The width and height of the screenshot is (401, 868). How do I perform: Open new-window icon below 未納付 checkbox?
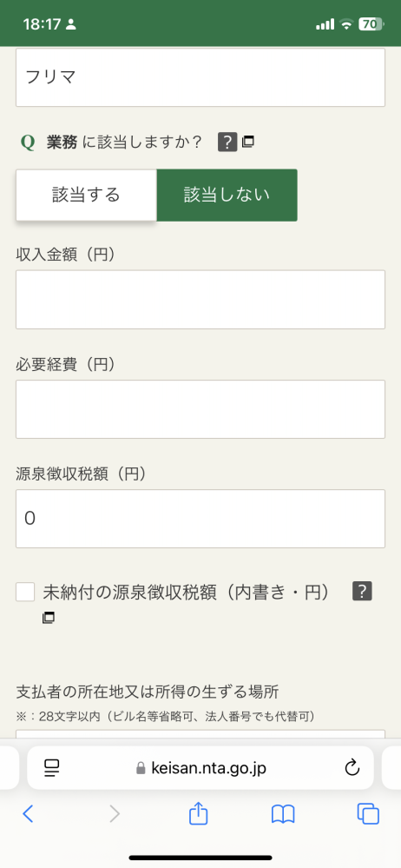pyautogui.click(x=49, y=617)
